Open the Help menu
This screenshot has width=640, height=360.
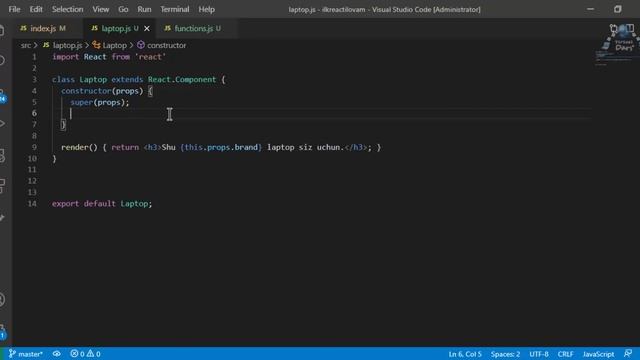[x=207, y=9]
